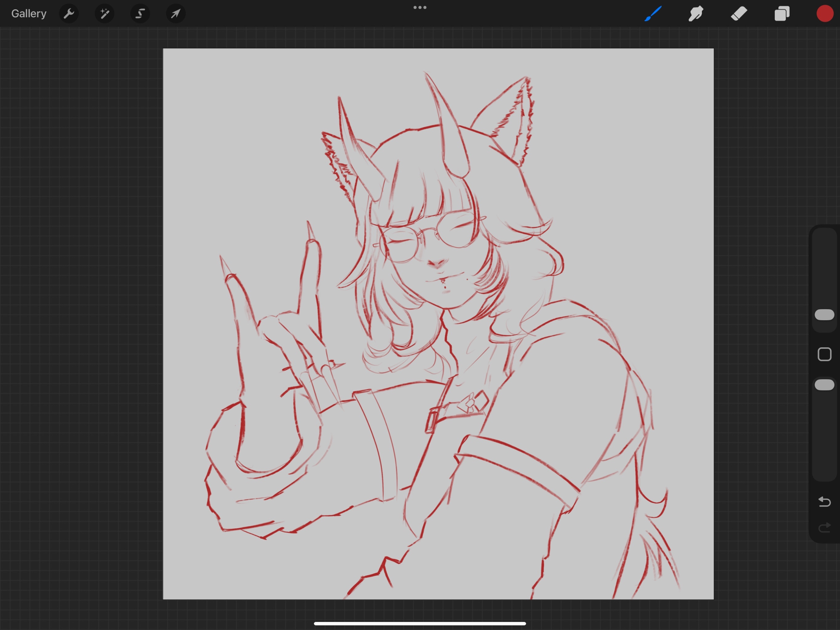
Task: Select the Smudge finger tool
Action: click(696, 14)
